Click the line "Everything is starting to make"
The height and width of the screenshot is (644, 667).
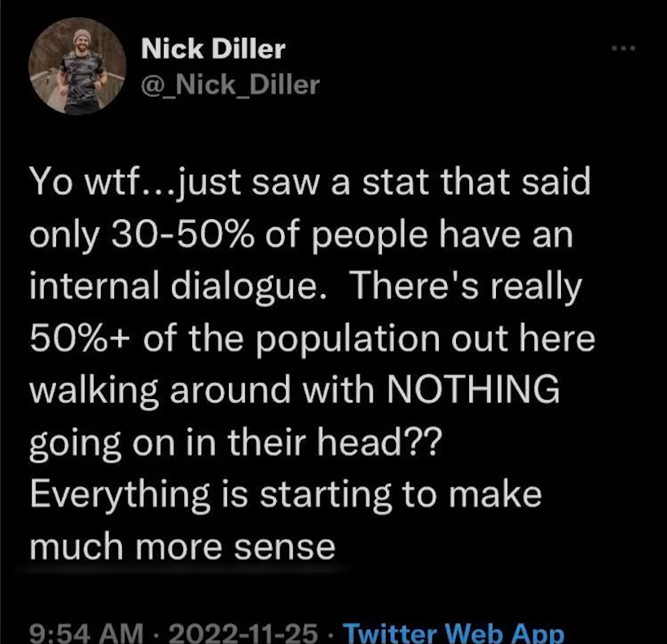pyautogui.click(x=285, y=496)
